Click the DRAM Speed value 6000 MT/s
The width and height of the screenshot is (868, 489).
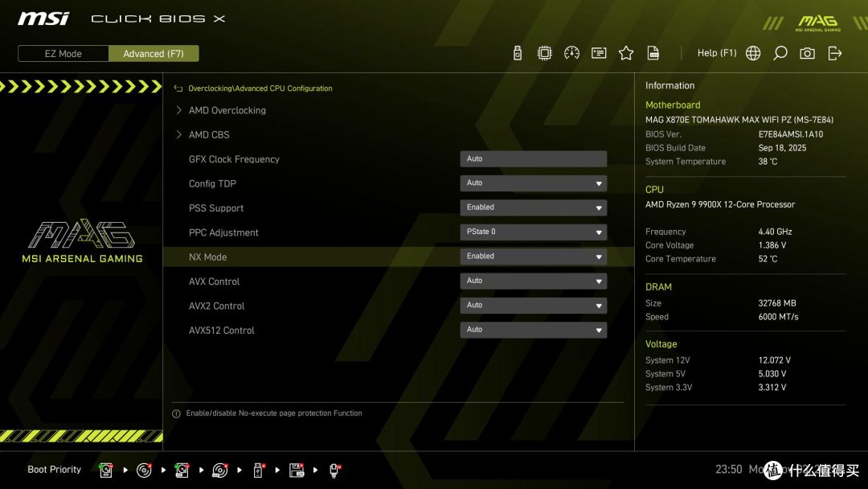pyautogui.click(x=778, y=317)
